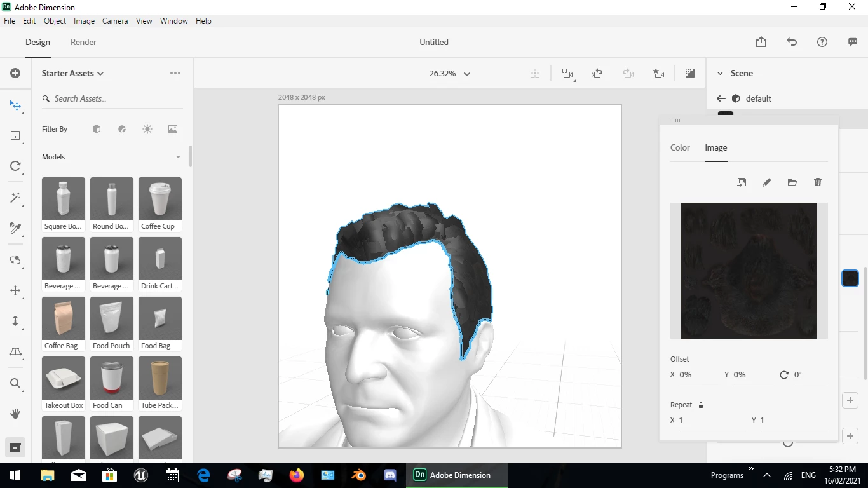Image resolution: width=868 pixels, height=488 pixels.
Task: Choose the Sampler eyedropper tool
Action: (15, 228)
